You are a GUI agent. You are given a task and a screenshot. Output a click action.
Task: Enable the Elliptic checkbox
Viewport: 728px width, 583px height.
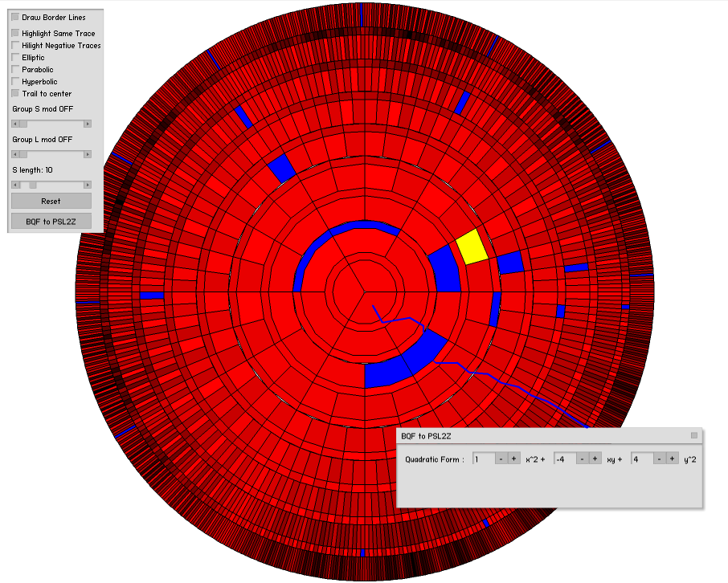point(15,58)
